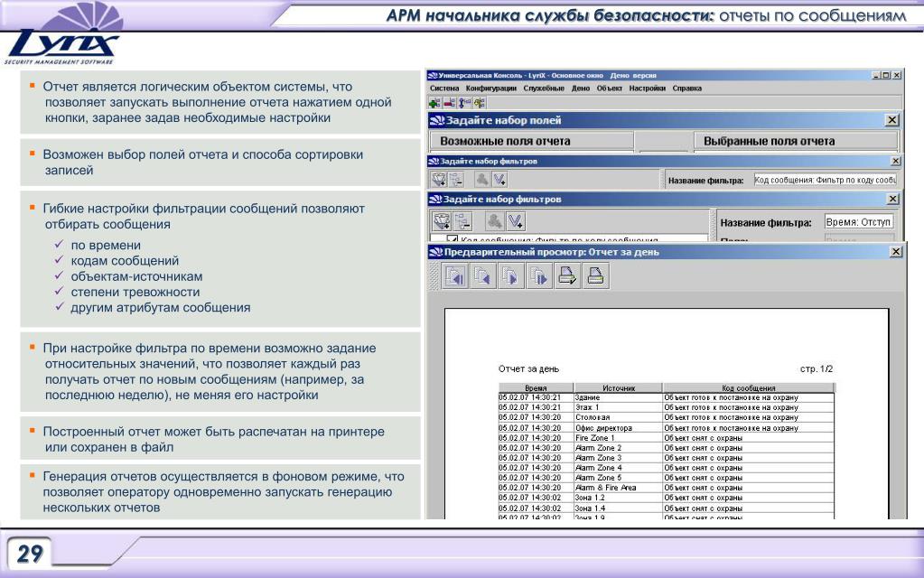Click the 'Отчет за день' report title
Viewport: 924px width, 578px height.
[528, 368]
